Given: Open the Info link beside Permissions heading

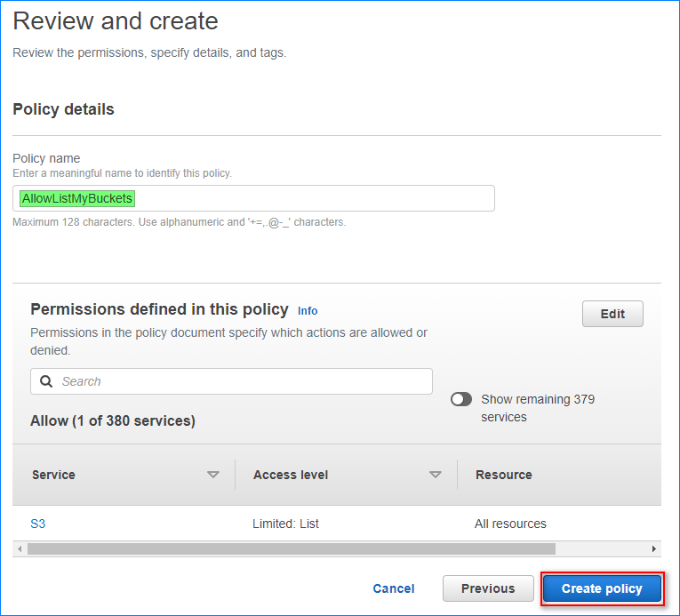Looking at the screenshot, I should [x=308, y=311].
